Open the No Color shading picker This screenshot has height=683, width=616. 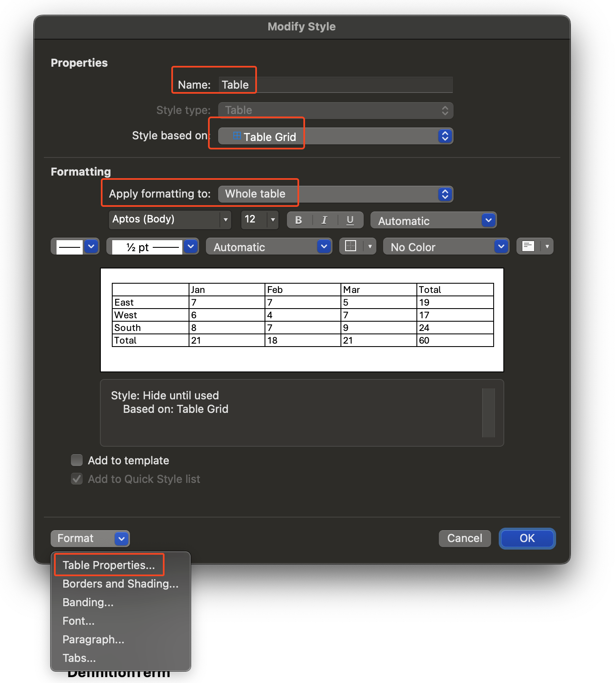point(446,247)
